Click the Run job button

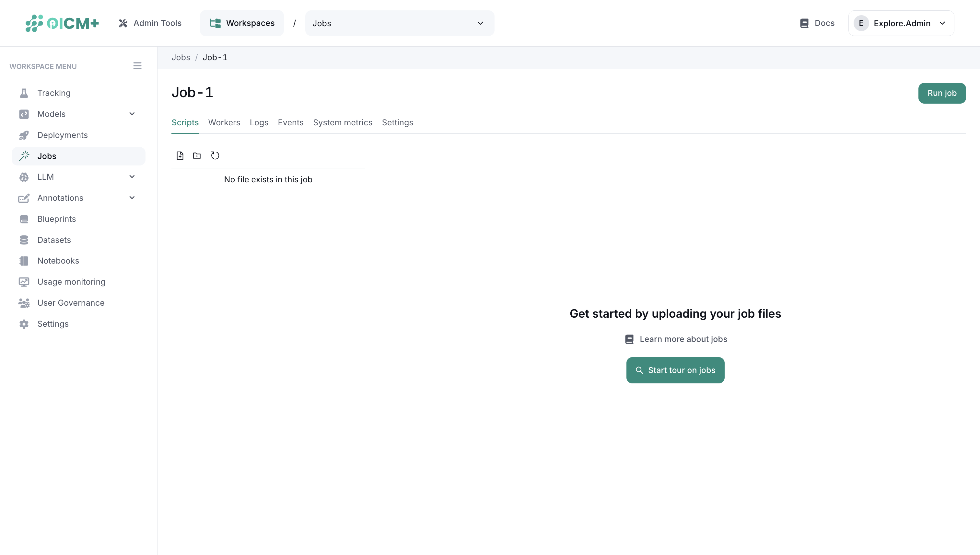point(942,93)
